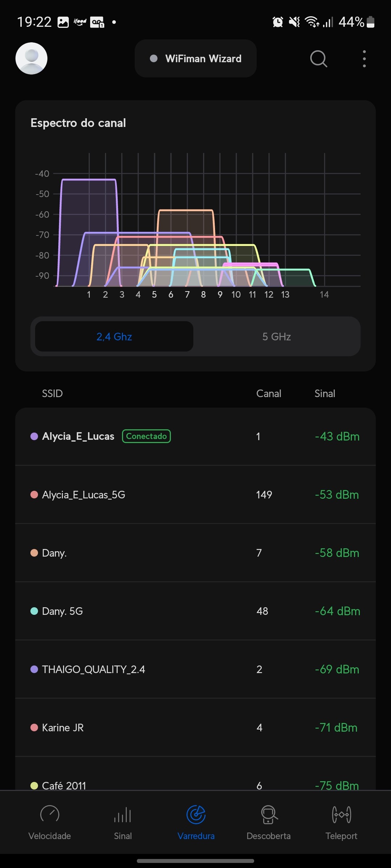Open the Karine JR network details
The width and height of the screenshot is (391, 868).
pos(195,728)
